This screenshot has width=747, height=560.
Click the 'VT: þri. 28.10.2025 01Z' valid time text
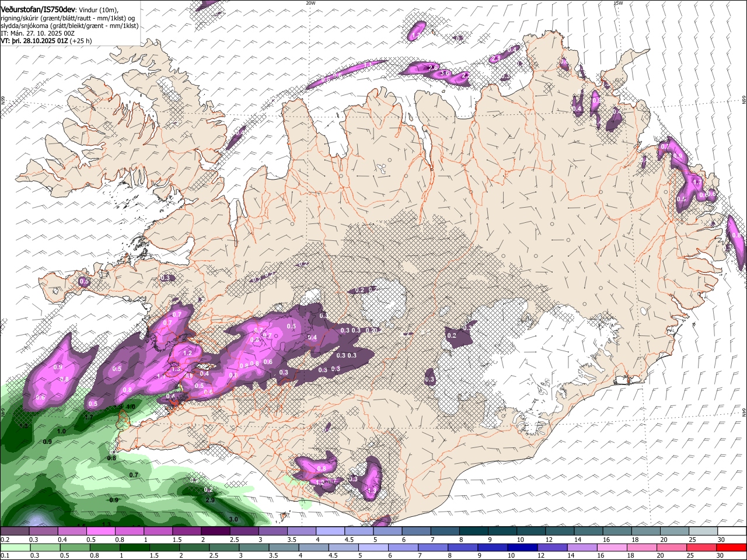pyautogui.click(x=34, y=41)
